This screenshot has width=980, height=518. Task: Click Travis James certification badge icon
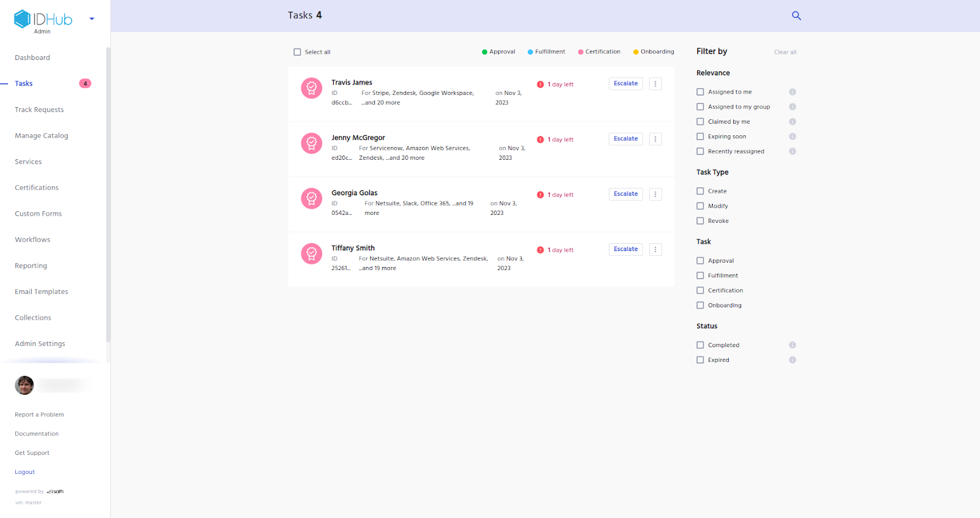(311, 88)
